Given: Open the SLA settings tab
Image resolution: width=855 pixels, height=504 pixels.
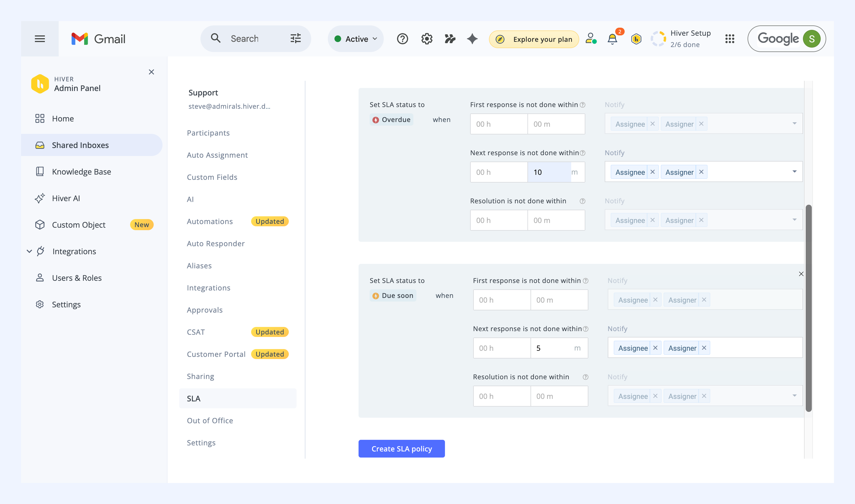Looking at the screenshot, I should click(x=238, y=398).
